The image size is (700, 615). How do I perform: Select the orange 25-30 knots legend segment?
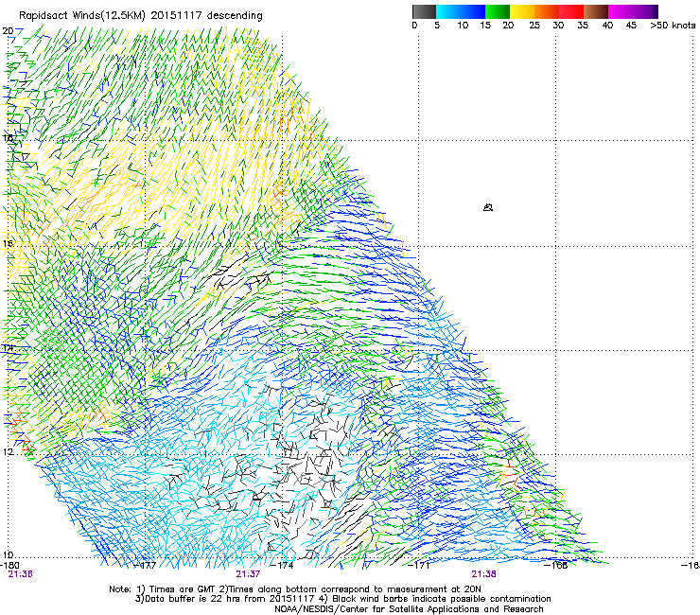click(x=547, y=11)
